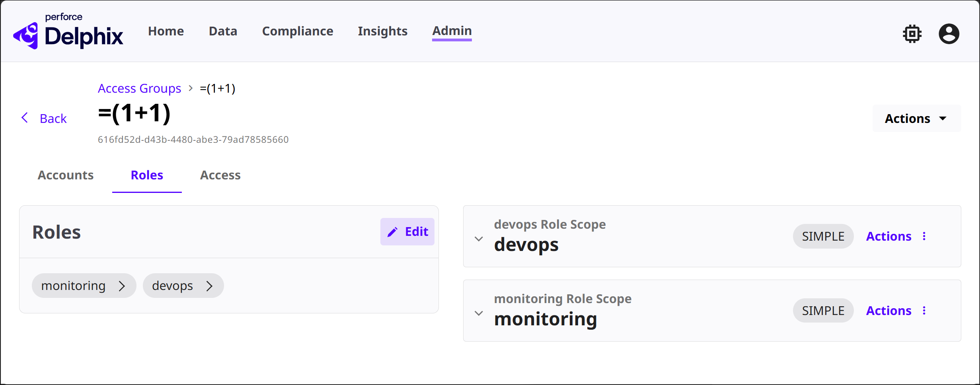This screenshot has width=980, height=385.
Task: Open the chip-shaped engine icon in header
Action: tap(912, 34)
